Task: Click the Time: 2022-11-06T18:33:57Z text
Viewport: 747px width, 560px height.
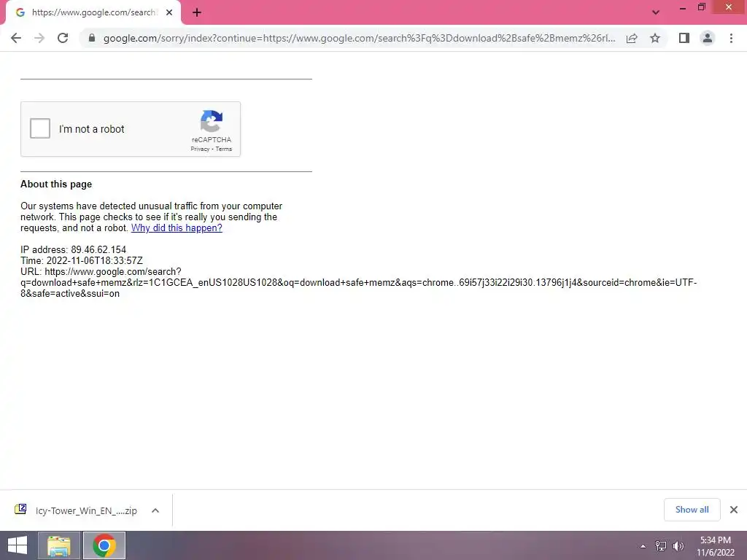Action: 82,260
